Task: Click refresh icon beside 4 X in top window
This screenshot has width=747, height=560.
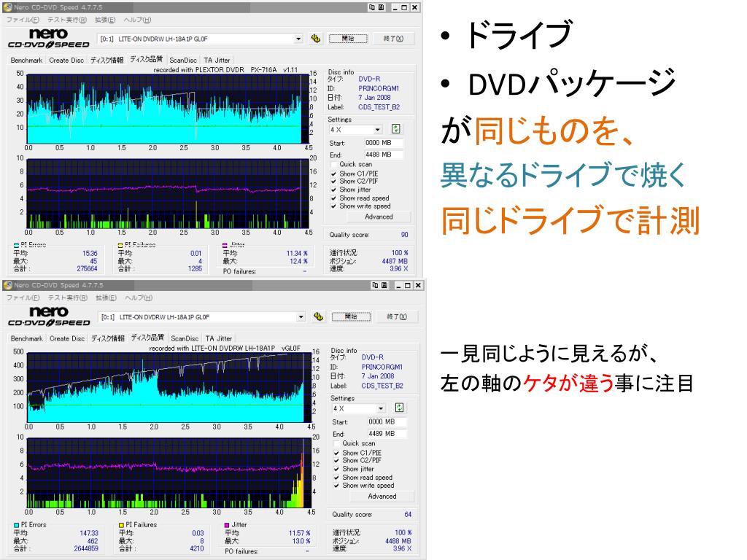Action: [396, 129]
